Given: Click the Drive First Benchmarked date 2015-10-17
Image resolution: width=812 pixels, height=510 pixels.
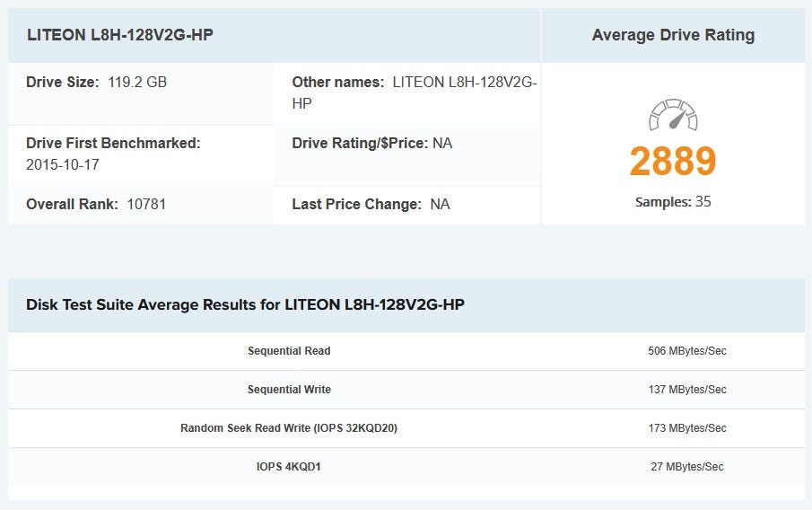Looking at the screenshot, I should 63,165.
